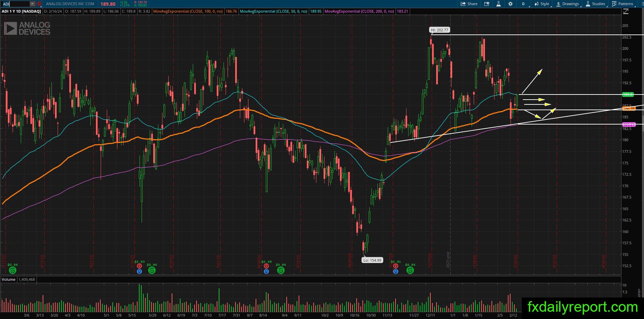Click the chart pattern icon beside Patterns
Screen dimensions: 644x319
coord(614,4)
